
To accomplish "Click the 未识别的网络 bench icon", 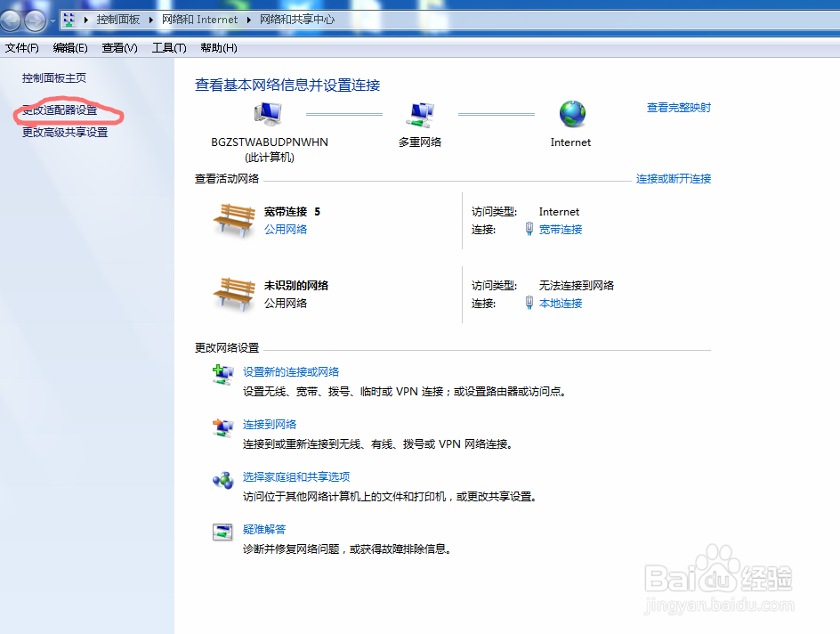I will tap(234, 294).
